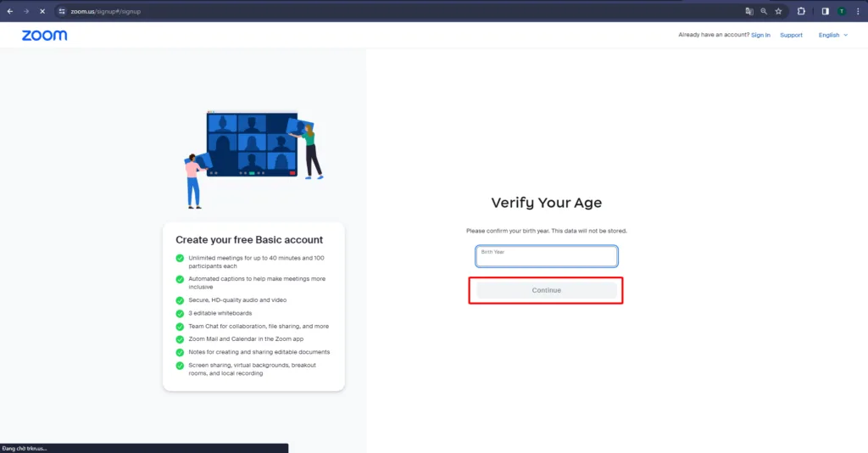868x453 pixels.
Task: Open the Chrome profile avatar
Action: coord(842,11)
